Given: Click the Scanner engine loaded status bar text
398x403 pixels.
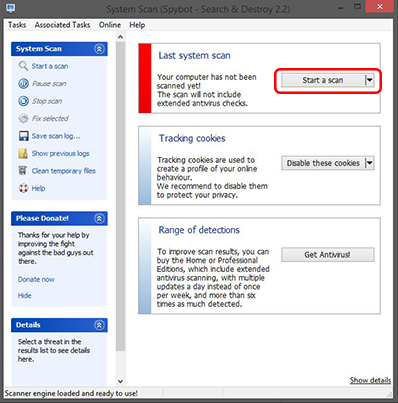Looking at the screenshot, I should [x=71, y=393].
